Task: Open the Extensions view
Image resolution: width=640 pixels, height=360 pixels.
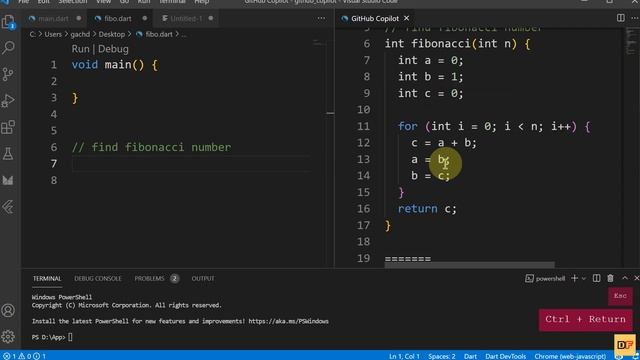Action: click(8, 127)
